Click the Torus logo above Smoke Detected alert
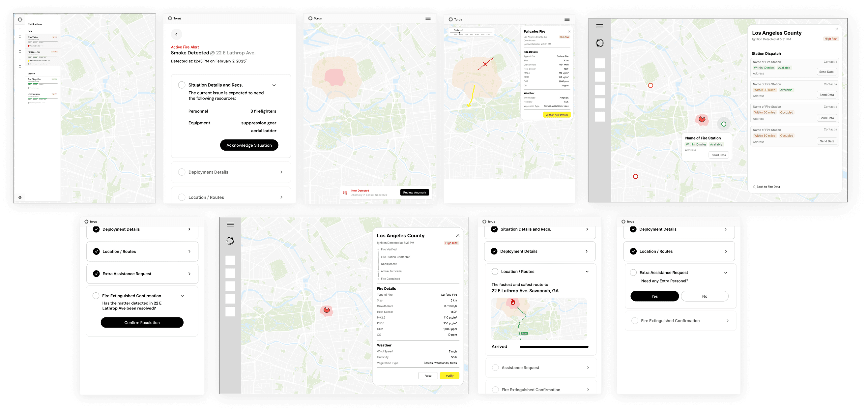 pos(170,18)
